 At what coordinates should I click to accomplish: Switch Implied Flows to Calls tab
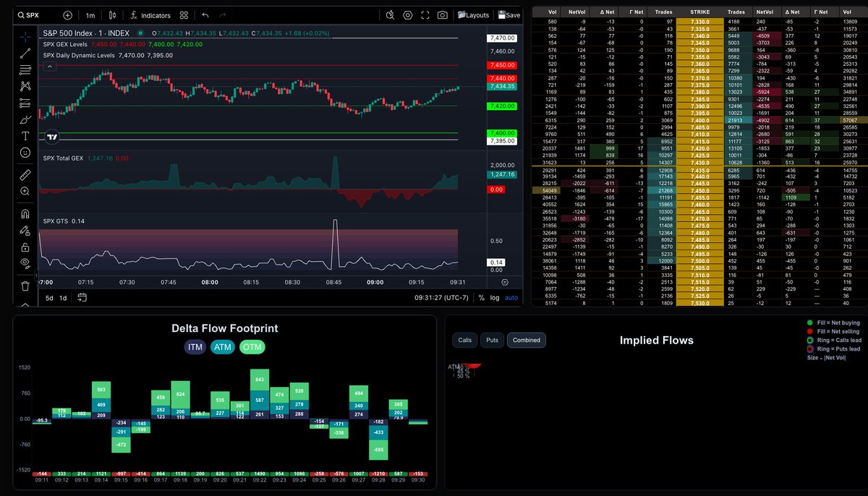[465, 340]
